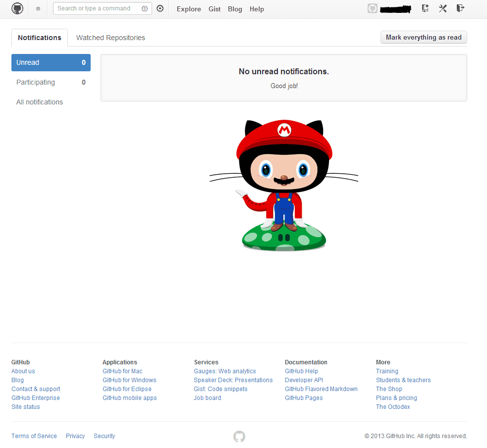Screen dimensions: 487x448
Task: Open advanced search gear icon
Action: click(x=160, y=9)
